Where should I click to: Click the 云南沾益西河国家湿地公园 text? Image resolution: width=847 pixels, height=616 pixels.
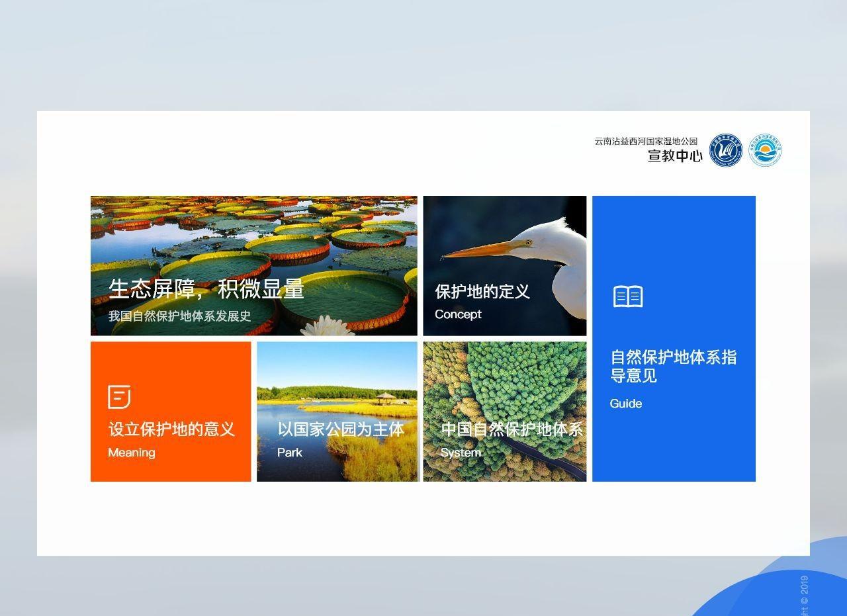click(646, 141)
